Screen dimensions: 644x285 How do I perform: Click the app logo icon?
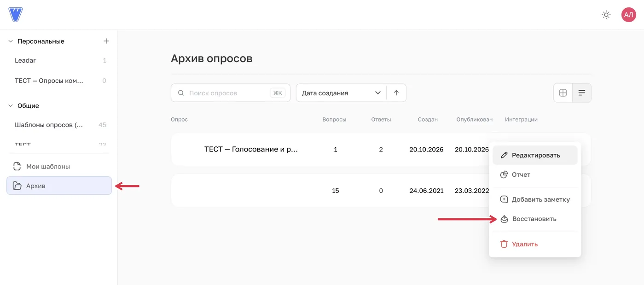coord(16,14)
